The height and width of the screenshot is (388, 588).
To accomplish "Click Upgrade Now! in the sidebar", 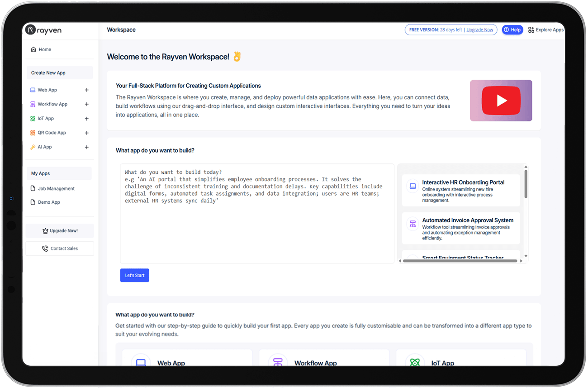I will tap(60, 230).
